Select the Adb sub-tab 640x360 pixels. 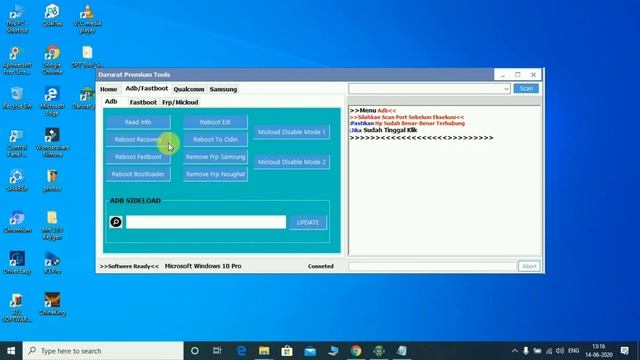[111, 102]
